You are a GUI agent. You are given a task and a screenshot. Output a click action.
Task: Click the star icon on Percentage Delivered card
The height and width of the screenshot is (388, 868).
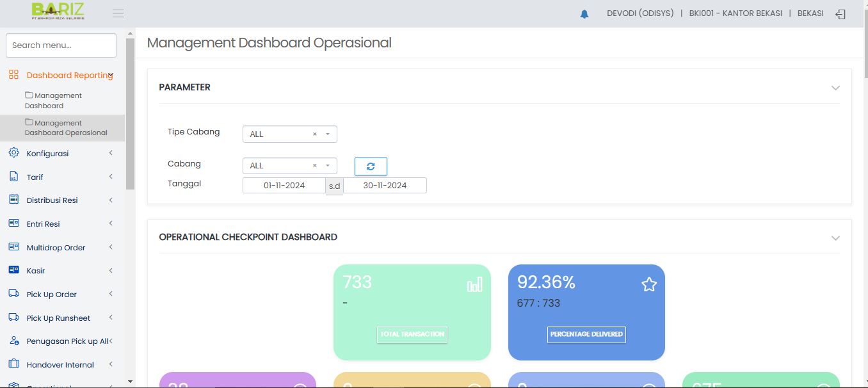(x=648, y=285)
